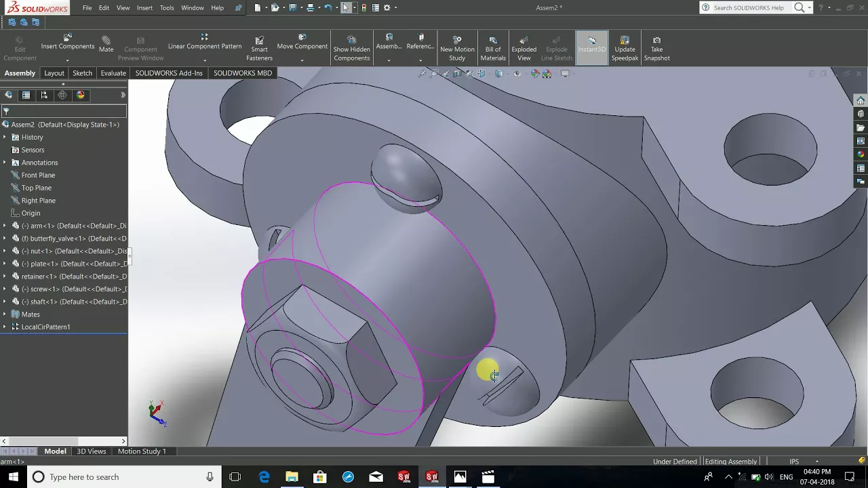Open Assembly Features tool
Viewport: 868px width, 488px height.
click(389, 43)
